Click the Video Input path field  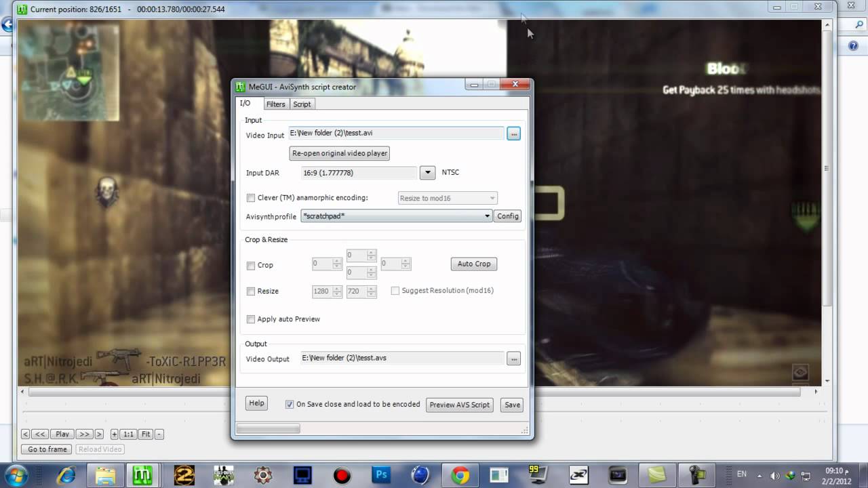[397, 134]
